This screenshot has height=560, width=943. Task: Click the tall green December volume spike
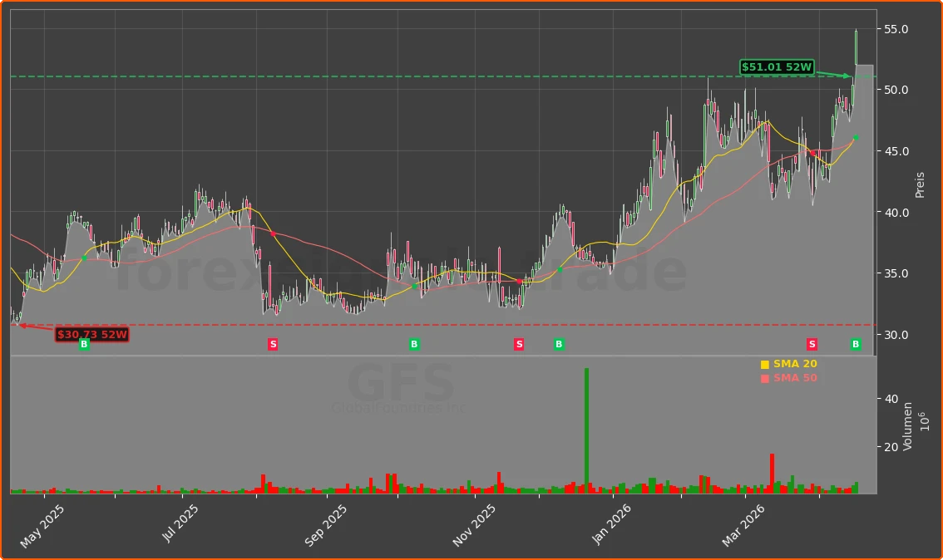(586, 424)
